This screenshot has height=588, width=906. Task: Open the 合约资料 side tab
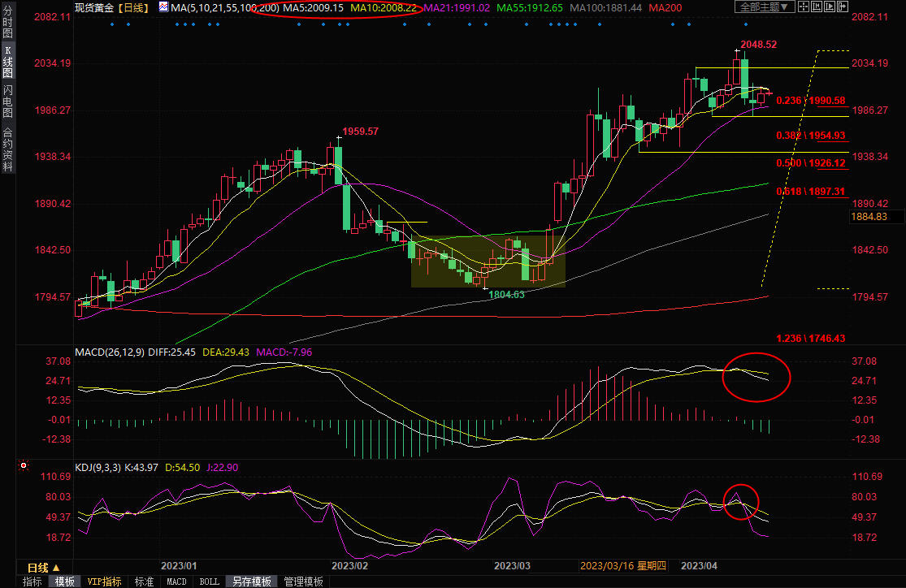coord(7,149)
